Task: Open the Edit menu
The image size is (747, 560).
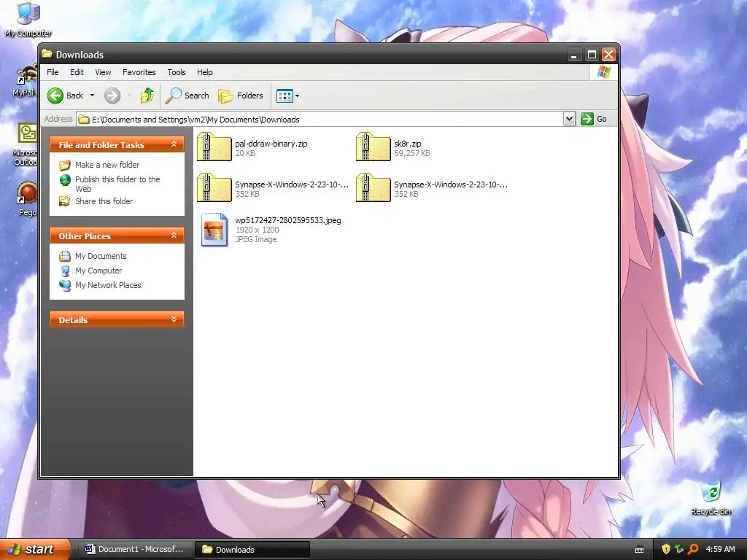Action: [77, 72]
